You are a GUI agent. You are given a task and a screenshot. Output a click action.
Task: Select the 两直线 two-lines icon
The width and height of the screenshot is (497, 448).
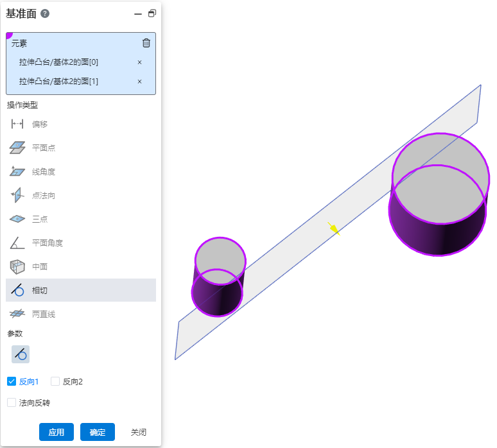[17, 314]
